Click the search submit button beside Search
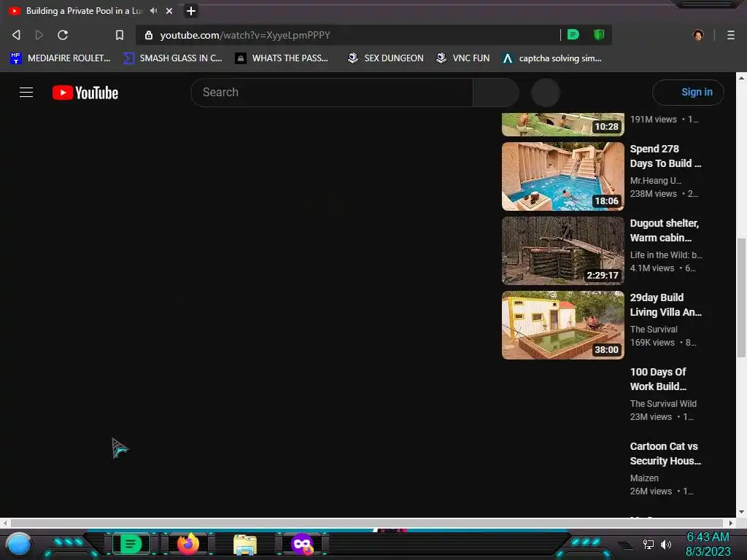 [x=496, y=93]
